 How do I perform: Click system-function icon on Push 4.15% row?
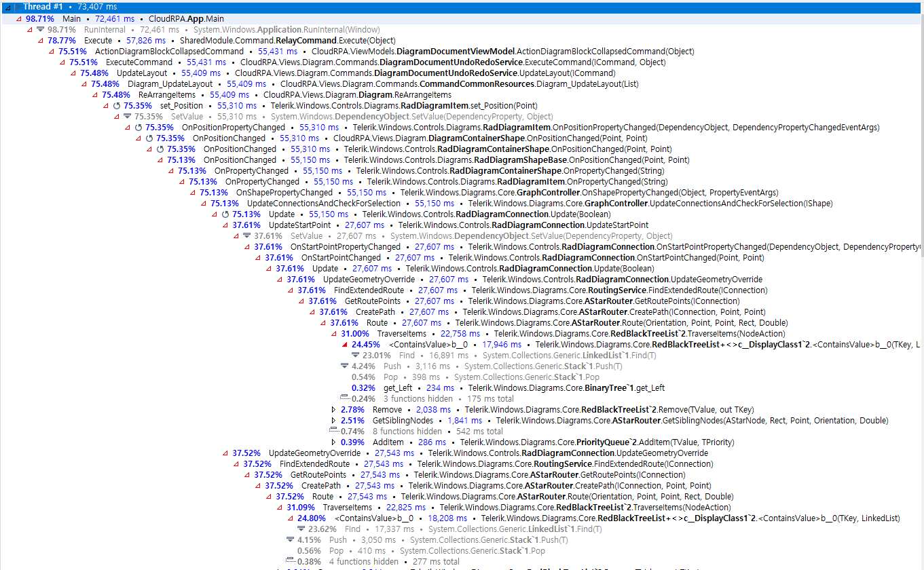tap(290, 539)
